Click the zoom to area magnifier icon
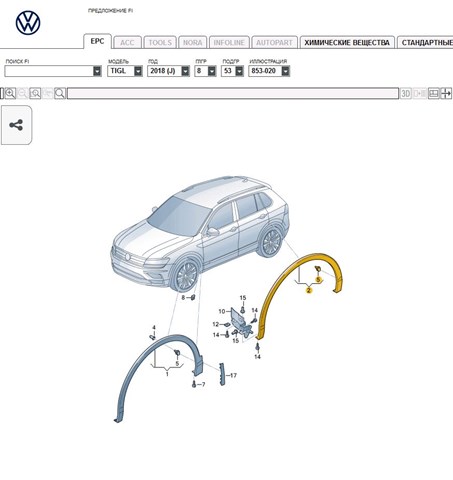The image size is (453, 480). [35, 93]
